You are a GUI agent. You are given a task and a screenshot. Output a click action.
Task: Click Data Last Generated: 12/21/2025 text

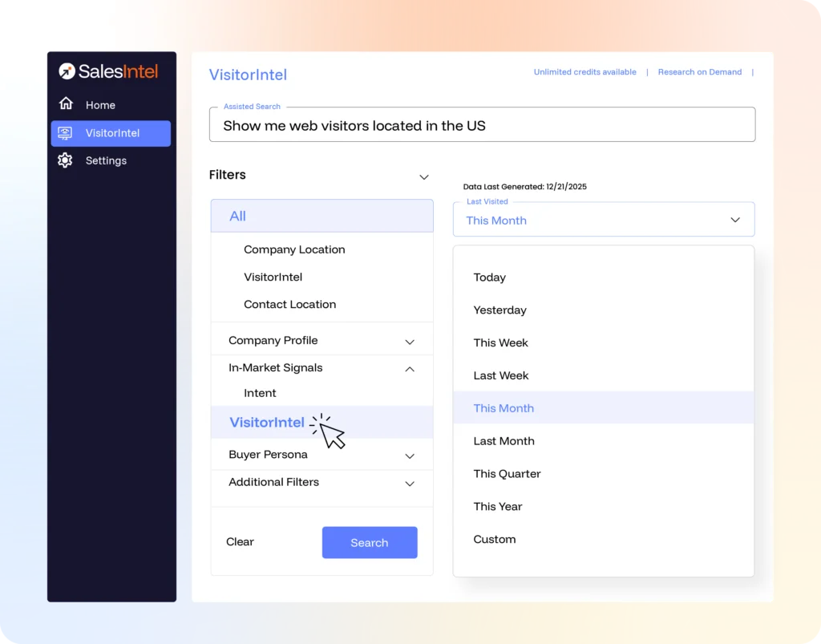pos(524,186)
